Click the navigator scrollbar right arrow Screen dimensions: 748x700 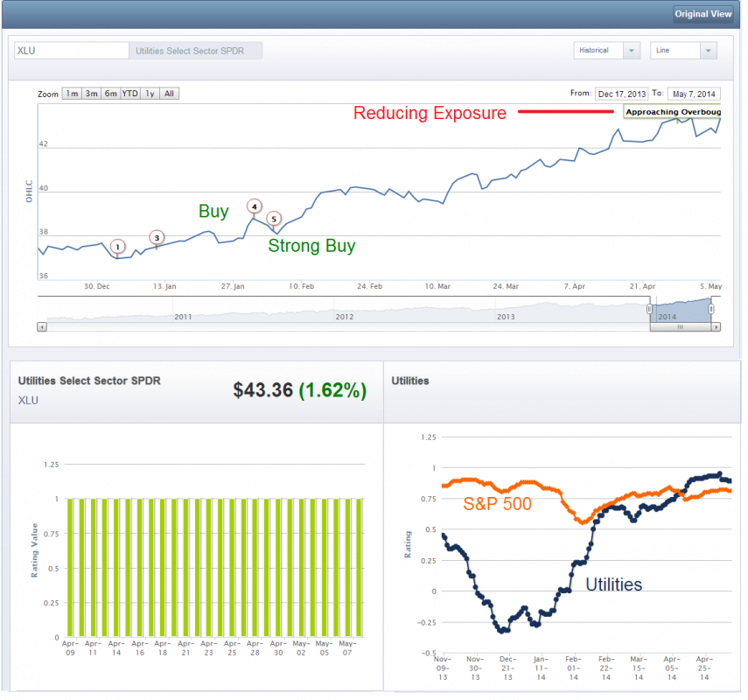point(716,326)
